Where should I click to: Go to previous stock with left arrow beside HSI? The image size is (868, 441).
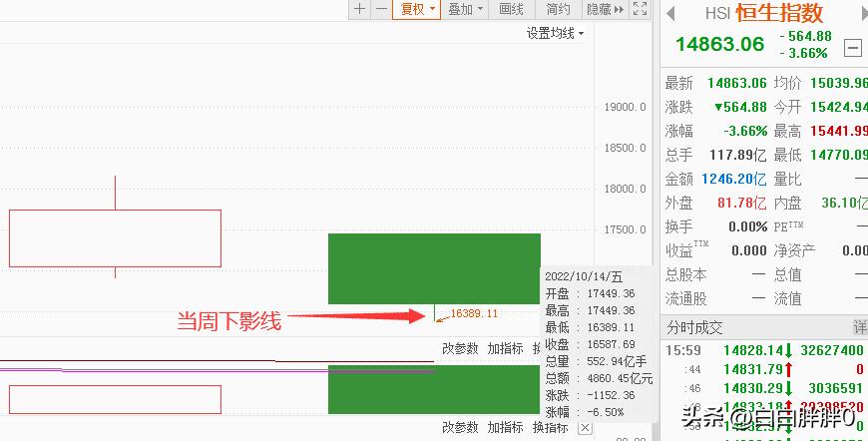(670, 14)
